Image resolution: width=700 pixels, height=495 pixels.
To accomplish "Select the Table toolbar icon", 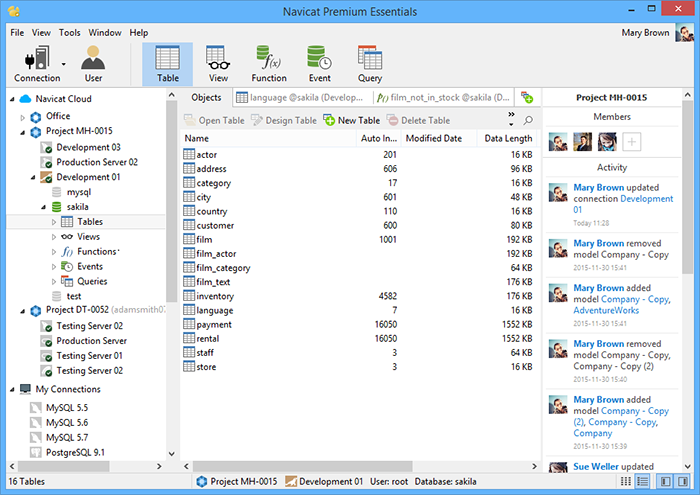I will [x=167, y=64].
